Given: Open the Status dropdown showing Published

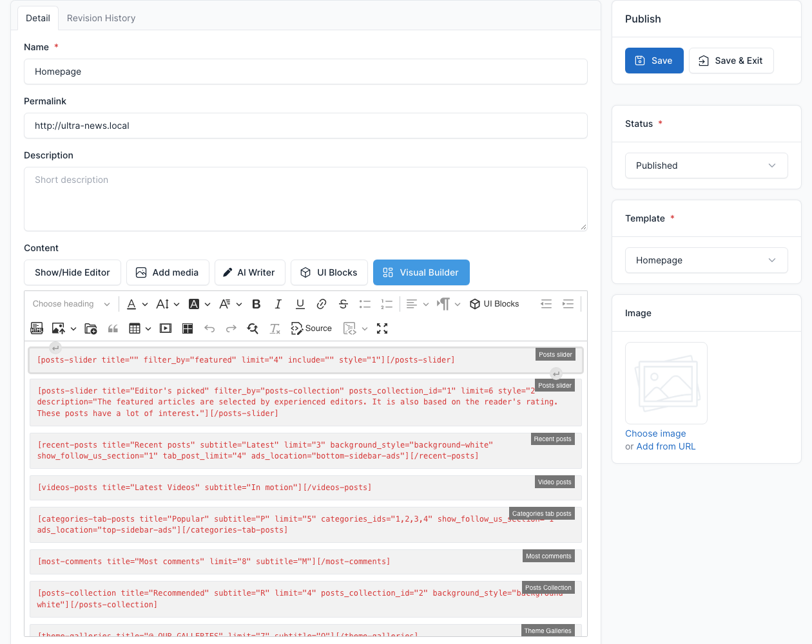Looking at the screenshot, I should [x=706, y=166].
